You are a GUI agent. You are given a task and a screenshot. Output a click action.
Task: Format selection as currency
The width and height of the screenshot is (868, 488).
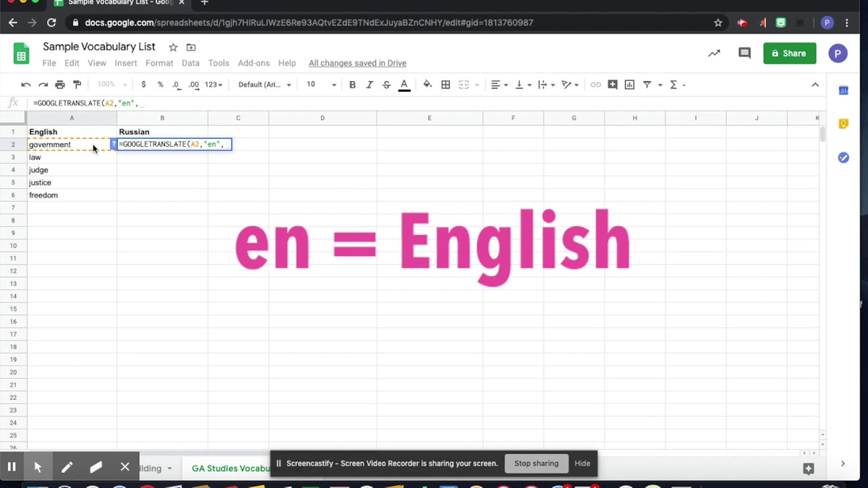point(143,85)
